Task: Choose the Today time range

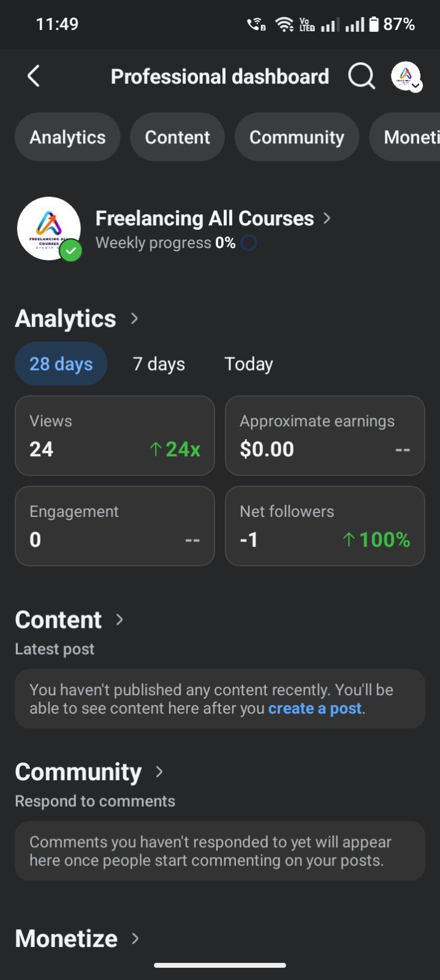Action: [x=249, y=364]
